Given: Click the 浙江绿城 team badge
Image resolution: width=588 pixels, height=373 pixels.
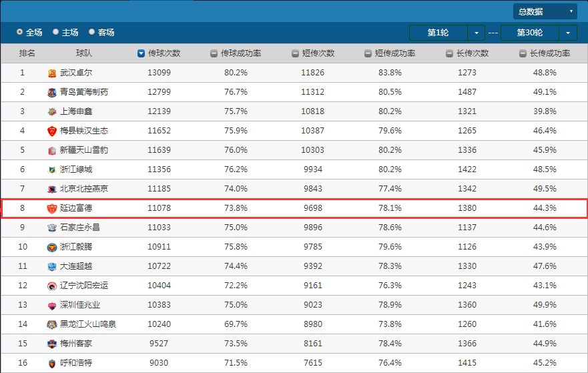Looking at the screenshot, I should [52, 169].
